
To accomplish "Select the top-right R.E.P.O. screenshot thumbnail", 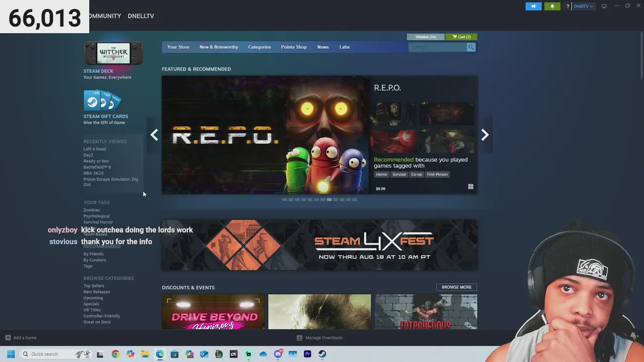I will 447,114.
